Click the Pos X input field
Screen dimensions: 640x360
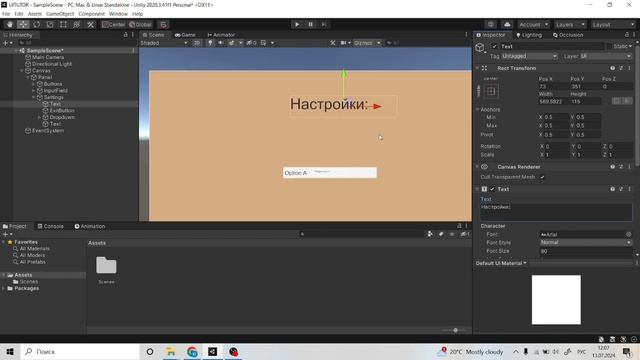click(553, 87)
